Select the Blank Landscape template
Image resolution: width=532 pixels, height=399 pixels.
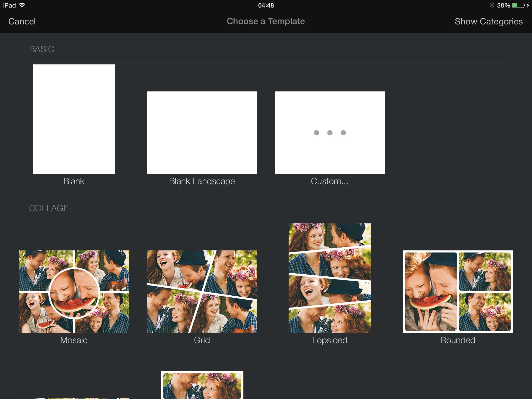[202, 132]
